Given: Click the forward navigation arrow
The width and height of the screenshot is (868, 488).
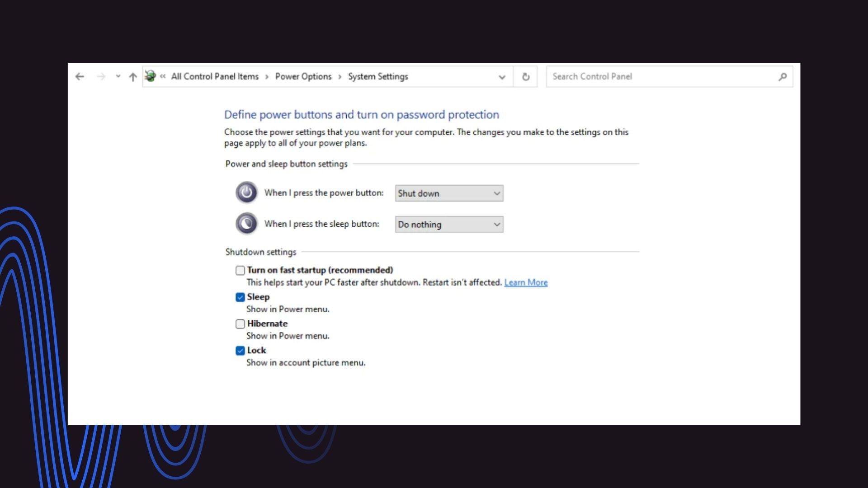Looking at the screenshot, I should coord(101,77).
